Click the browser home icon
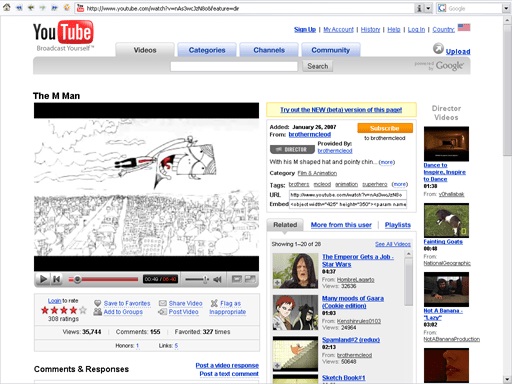 coord(6,7)
